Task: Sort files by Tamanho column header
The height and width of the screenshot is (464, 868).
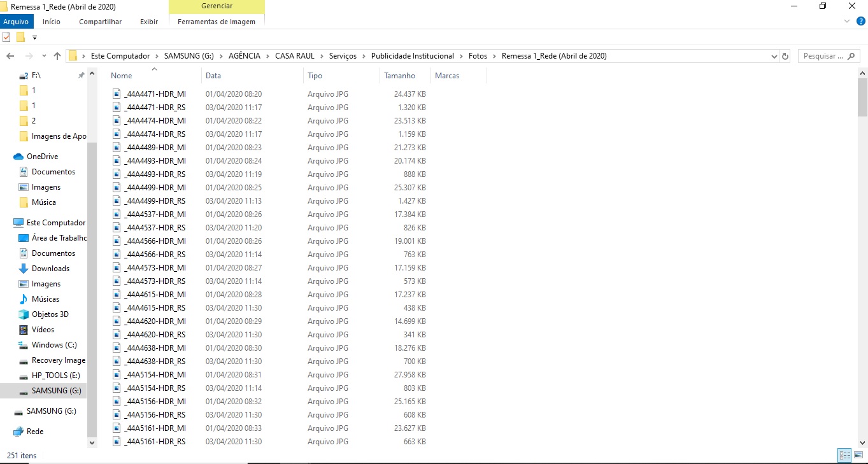Action: point(399,76)
